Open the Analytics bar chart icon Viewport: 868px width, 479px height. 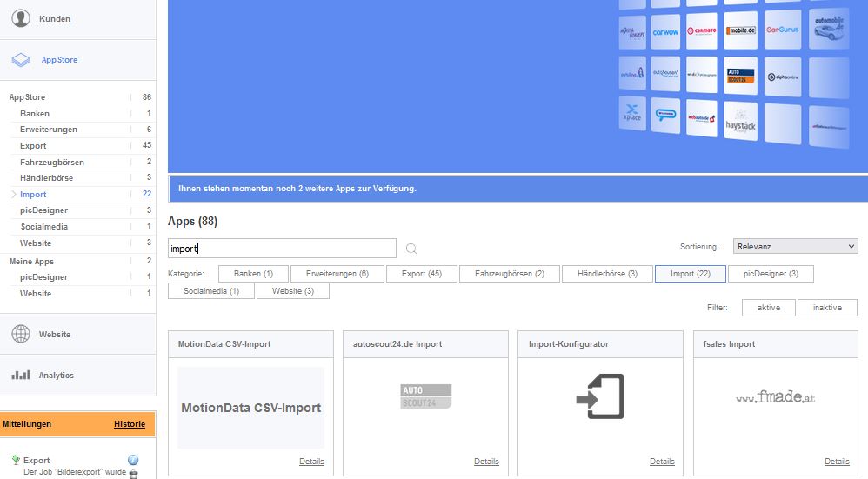21,375
